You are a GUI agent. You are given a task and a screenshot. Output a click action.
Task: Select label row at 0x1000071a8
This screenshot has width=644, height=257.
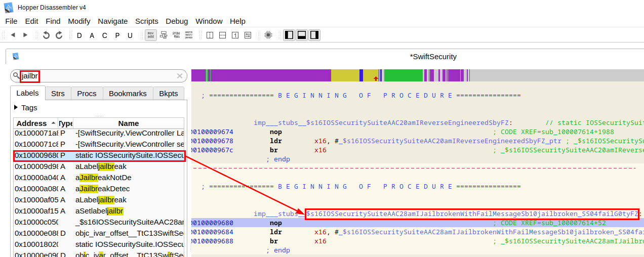pos(99,133)
